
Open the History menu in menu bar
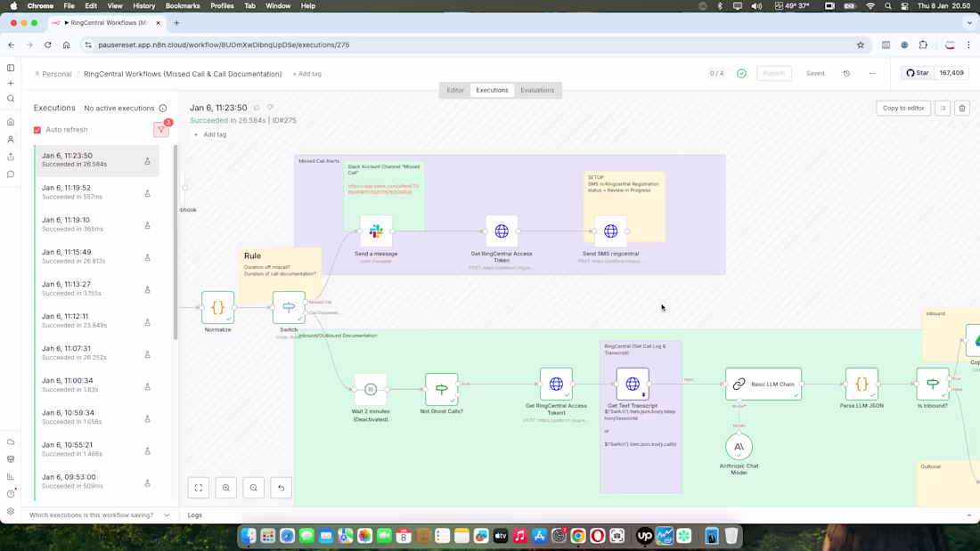pyautogui.click(x=143, y=5)
